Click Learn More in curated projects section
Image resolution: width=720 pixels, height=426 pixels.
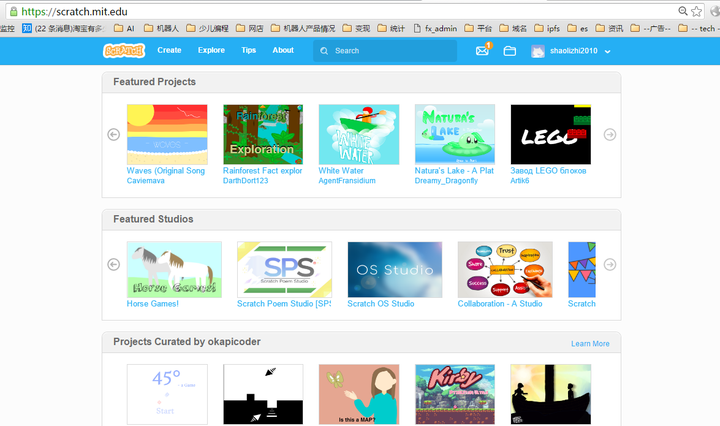click(x=590, y=344)
